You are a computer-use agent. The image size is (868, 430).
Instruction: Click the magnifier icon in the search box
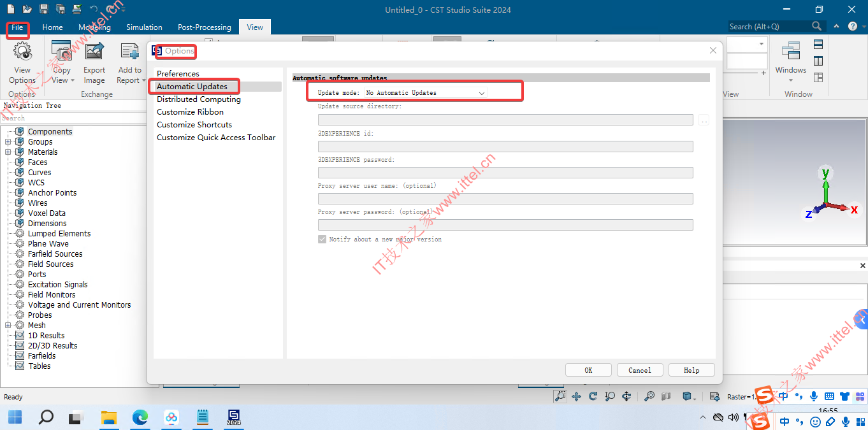817,26
